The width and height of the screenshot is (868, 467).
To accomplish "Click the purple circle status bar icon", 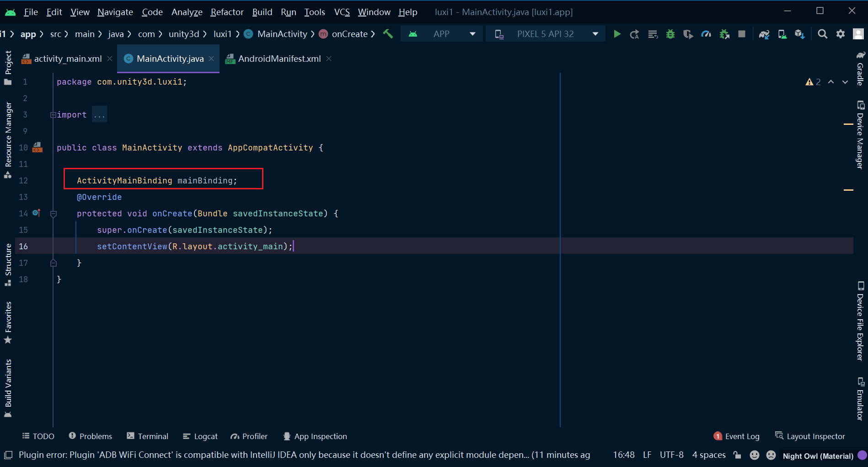I will click(862, 455).
